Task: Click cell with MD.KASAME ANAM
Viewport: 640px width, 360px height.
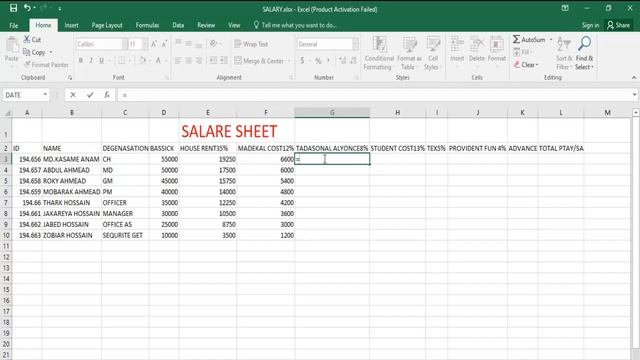Action: click(x=71, y=159)
